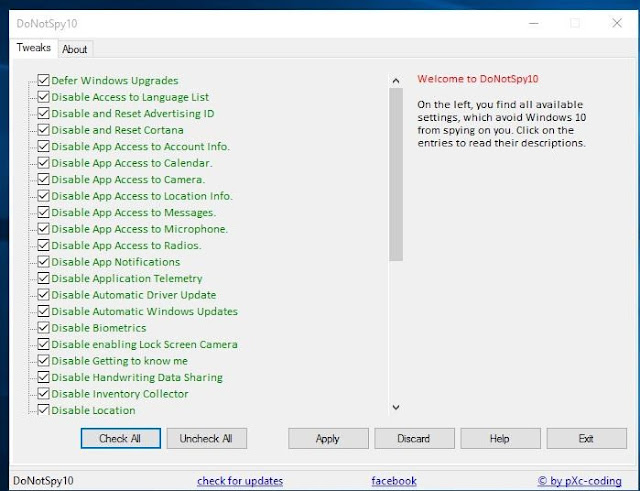Click the tweaks list scroll down arrow
640x491 pixels.
click(x=396, y=407)
